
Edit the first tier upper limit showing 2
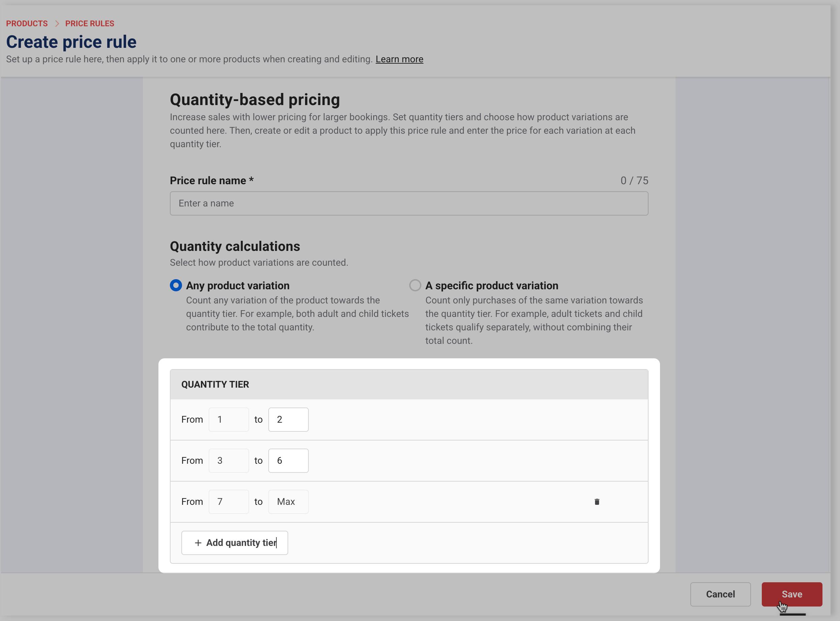click(x=288, y=420)
